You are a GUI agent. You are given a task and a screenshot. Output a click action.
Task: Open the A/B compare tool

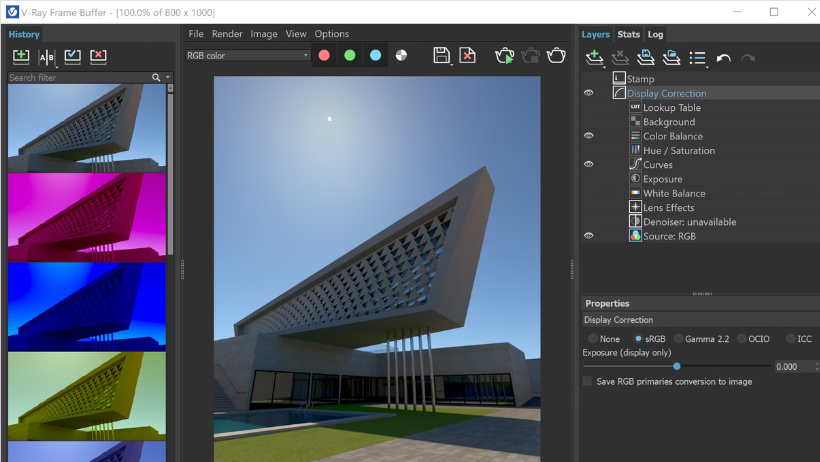pyautogui.click(x=47, y=57)
